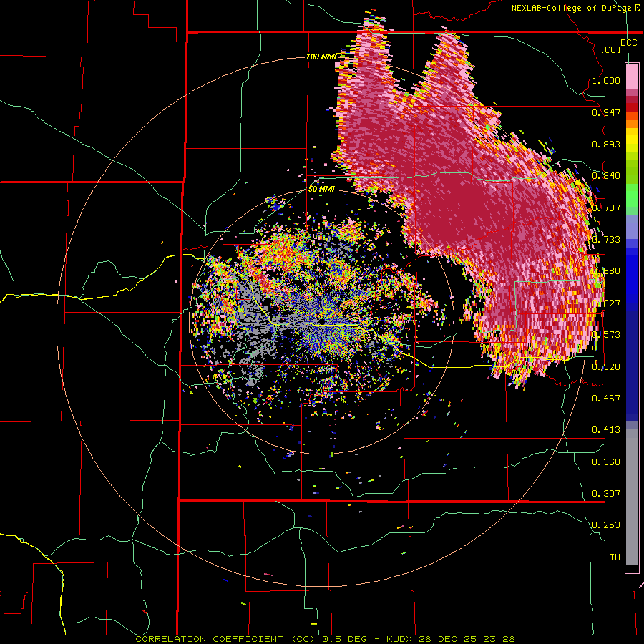Click the yellow band of the color scale

coord(632,140)
